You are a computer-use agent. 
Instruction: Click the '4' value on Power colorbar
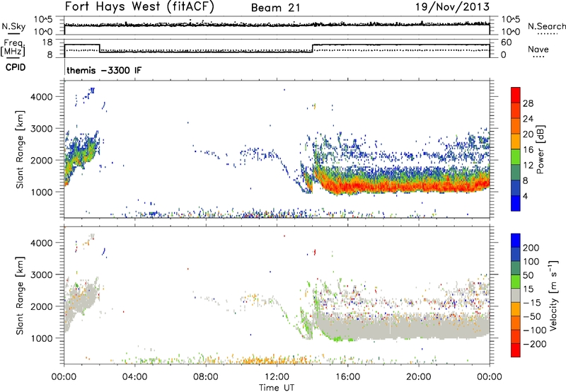pyautogui.click(x=525, y=196)
